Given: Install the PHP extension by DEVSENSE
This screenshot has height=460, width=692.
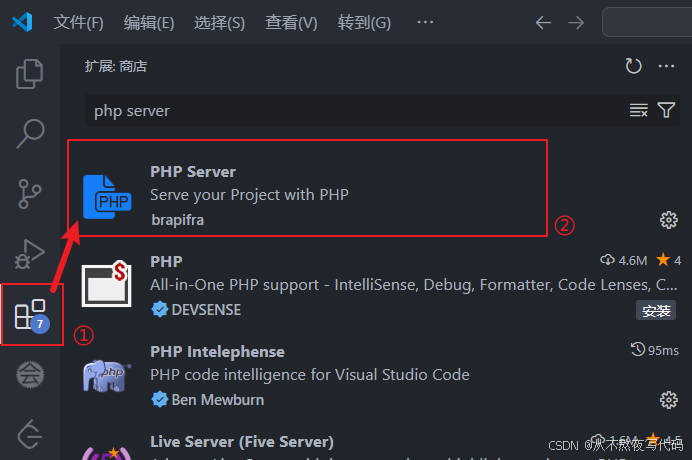Looking at the screenshot, I should click(656, 311).
